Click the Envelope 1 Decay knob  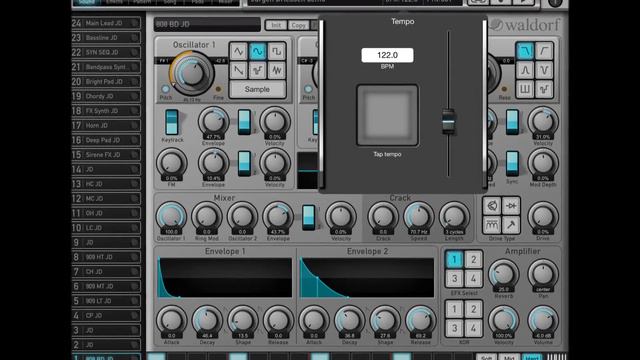[x=207, y=321]
